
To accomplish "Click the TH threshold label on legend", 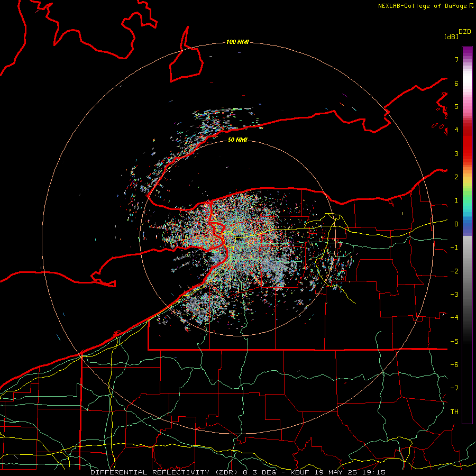I will [454, 412].
